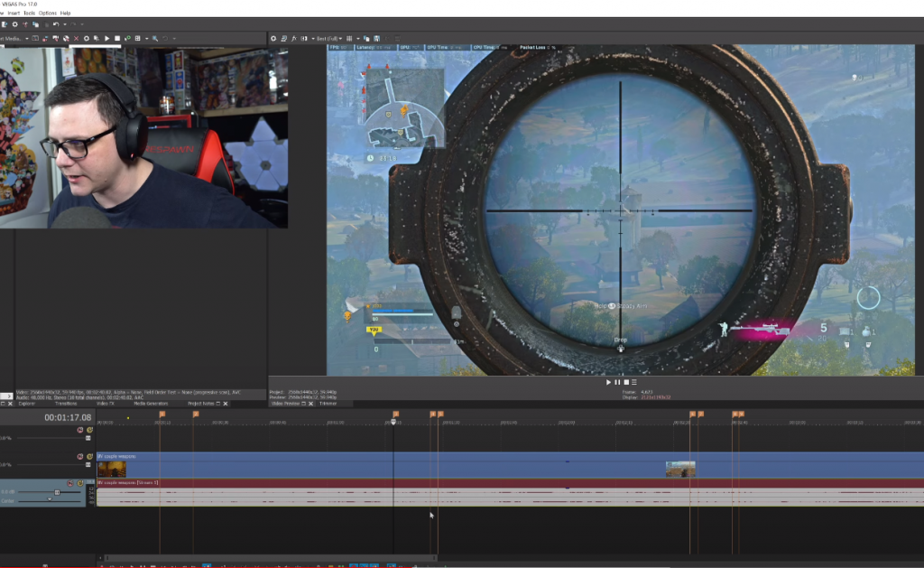The height and width of the screenshot is (568, 924).
Task: Open the Help menu
Action: click(x=65, y=13)
